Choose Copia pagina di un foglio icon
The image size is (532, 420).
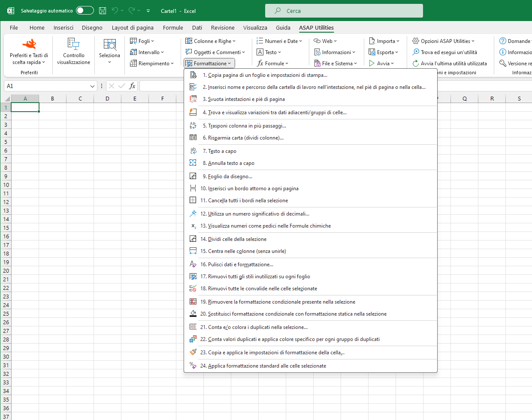(x=193, y=75)
